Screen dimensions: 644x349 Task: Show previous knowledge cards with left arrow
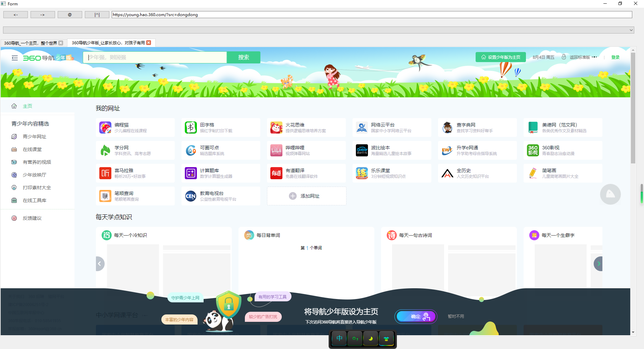pyautogui.click(x=100, y=264)
